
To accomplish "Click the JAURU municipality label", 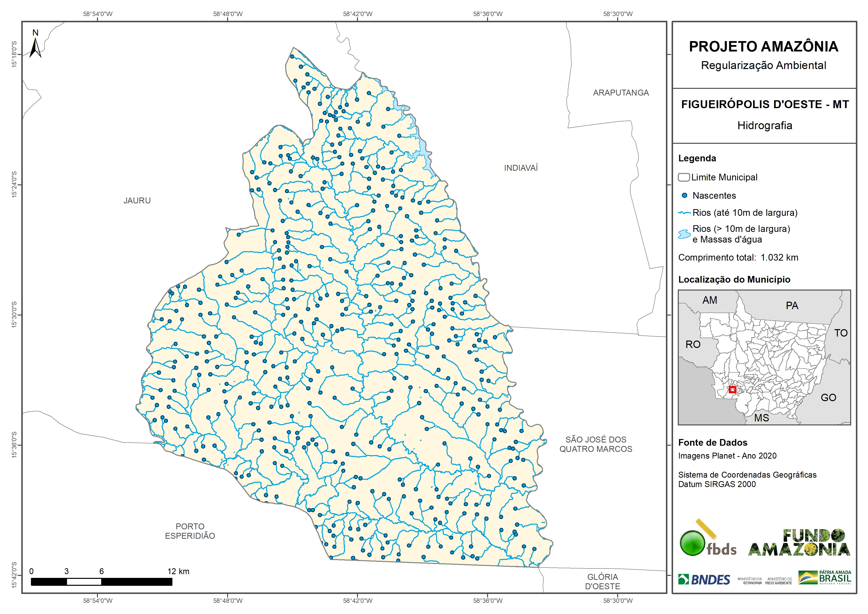I will 137,200.
